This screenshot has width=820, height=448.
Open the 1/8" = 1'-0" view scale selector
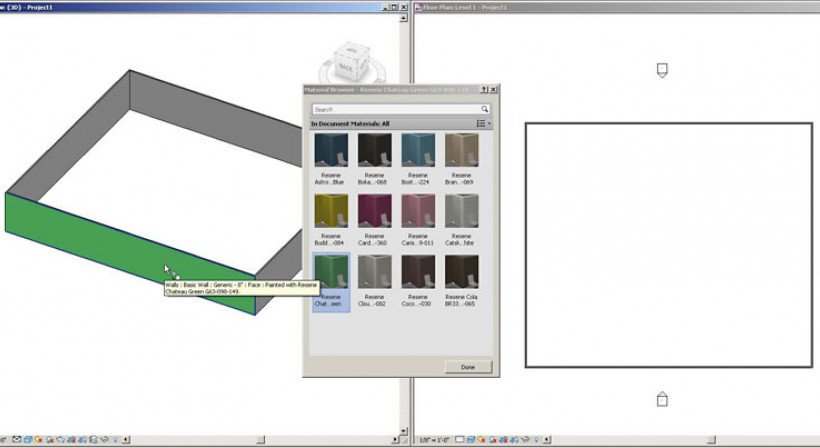435,440
